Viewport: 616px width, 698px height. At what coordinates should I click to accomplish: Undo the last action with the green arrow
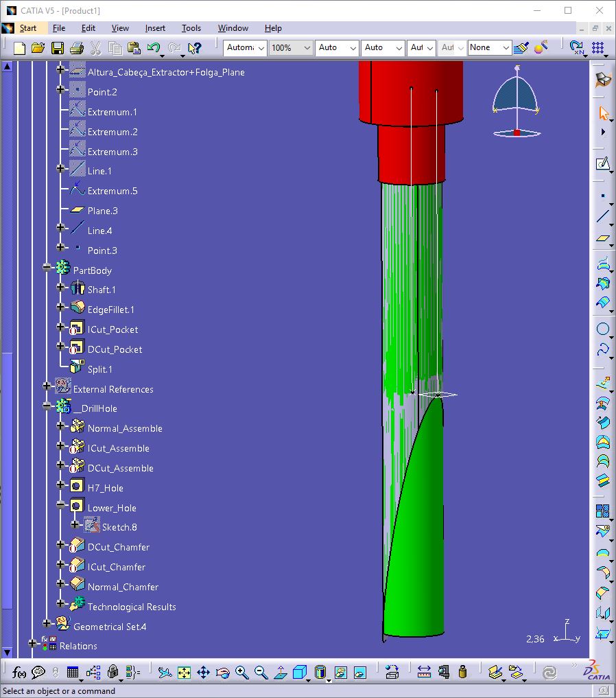(x=154, y=47)
